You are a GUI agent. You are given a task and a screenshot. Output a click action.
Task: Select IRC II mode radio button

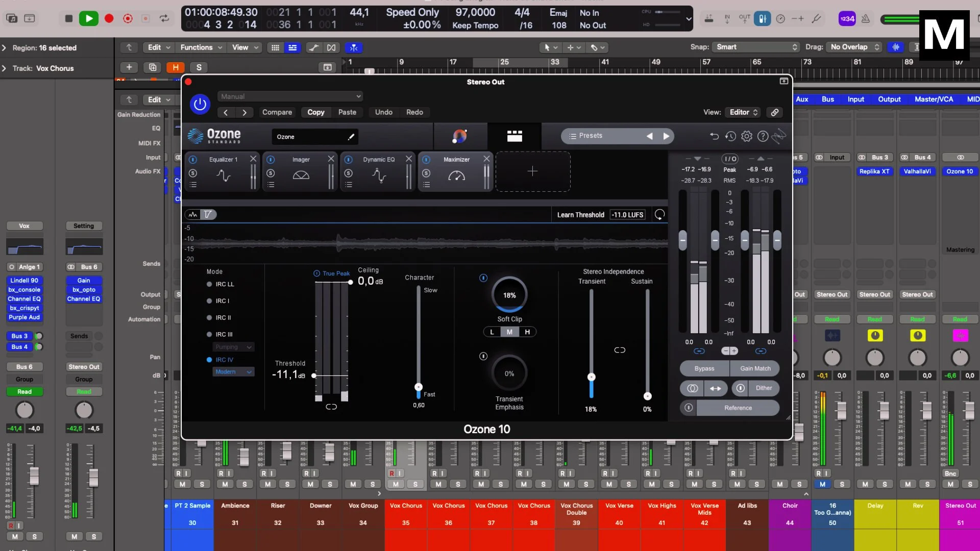click(x=209, y=318)
